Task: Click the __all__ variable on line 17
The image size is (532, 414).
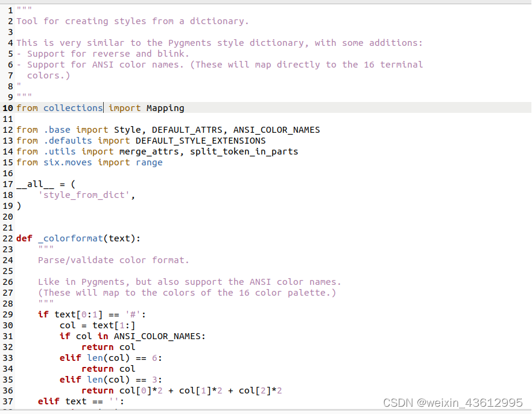Action: (x=34, y=184)
